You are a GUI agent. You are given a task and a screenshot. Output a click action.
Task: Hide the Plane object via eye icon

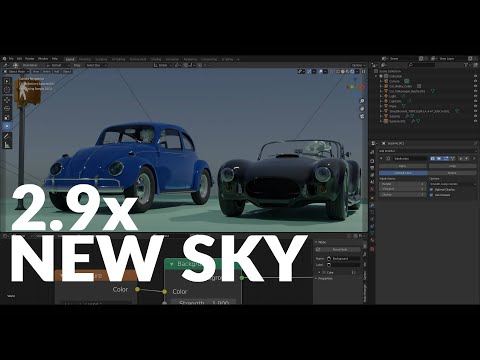point(475,106)
